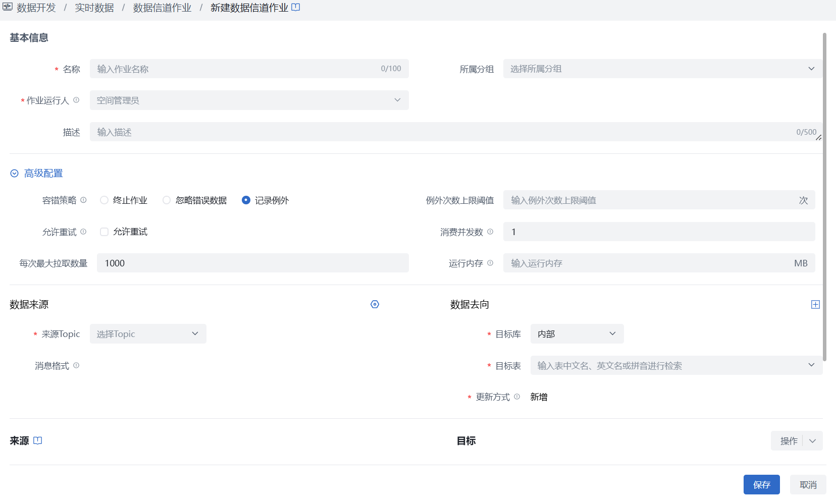Click info icon beside 运行内存
The height and width of the screenshot is (504, 836).
[x=490, y=263]
